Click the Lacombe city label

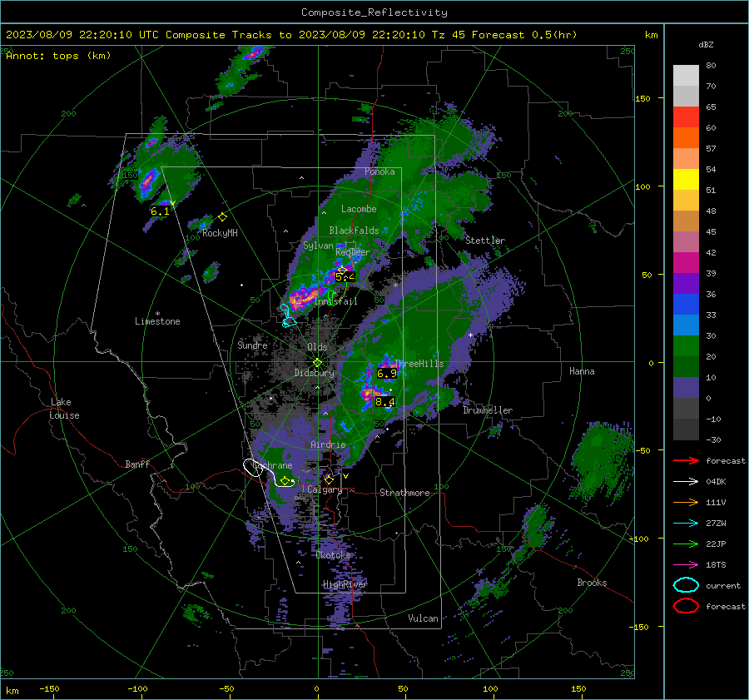click(x=359, y=209)
